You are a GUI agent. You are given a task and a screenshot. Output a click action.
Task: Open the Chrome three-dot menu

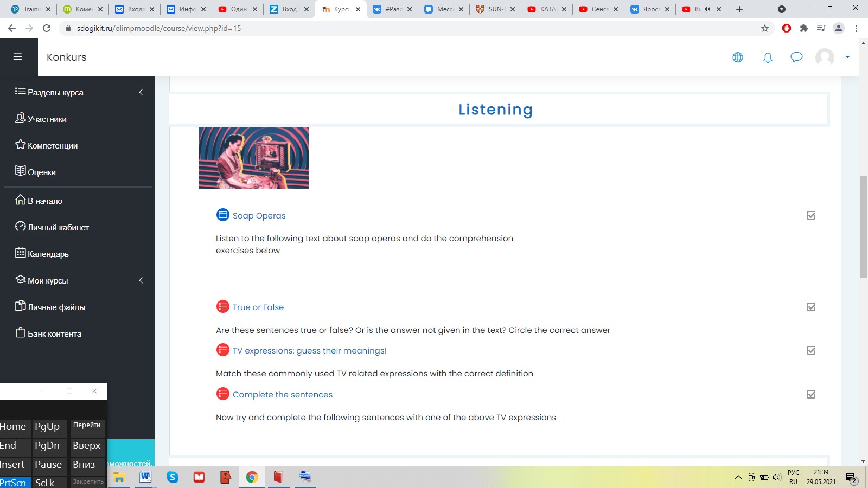click(x=857, y=28)
